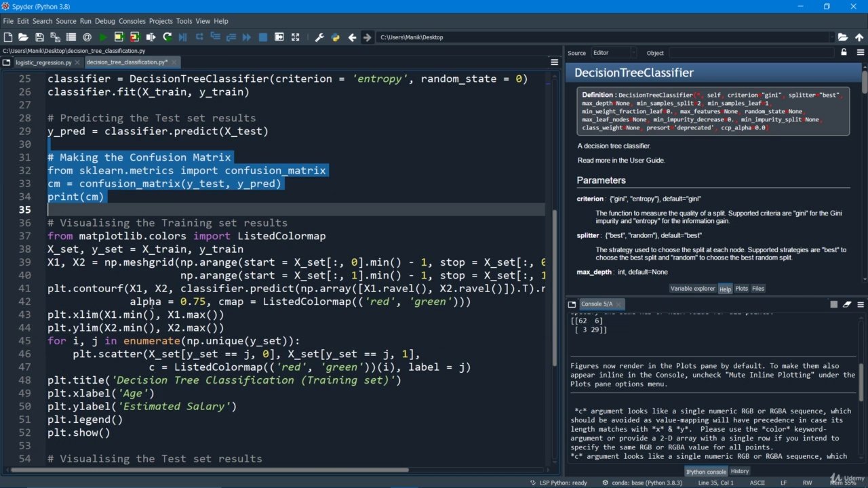Open the Debug menu
Viewport: 868px width, 488px height.
pyautogui.click(x=105, y=21)
